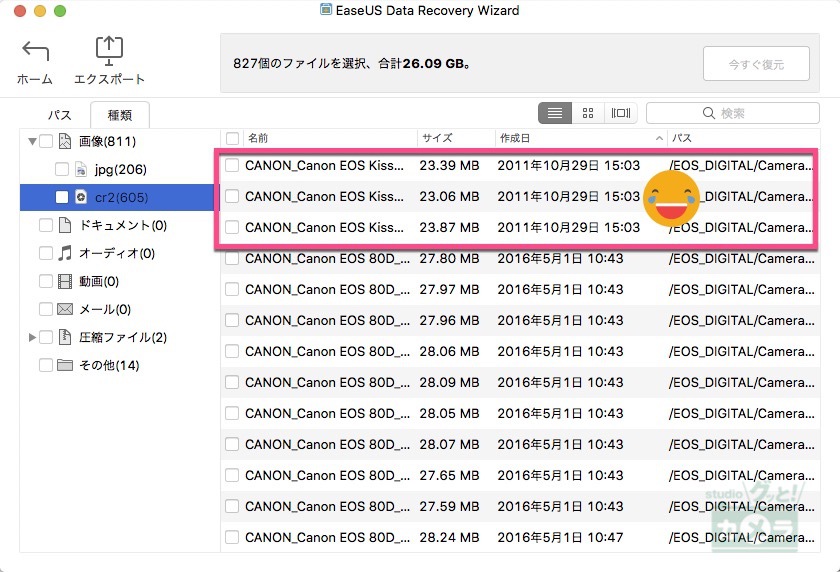Viewport: 840px width, 572px height.
Task: Check the 28.24 MB file row checkbox
Action: (x=232, y=537)
